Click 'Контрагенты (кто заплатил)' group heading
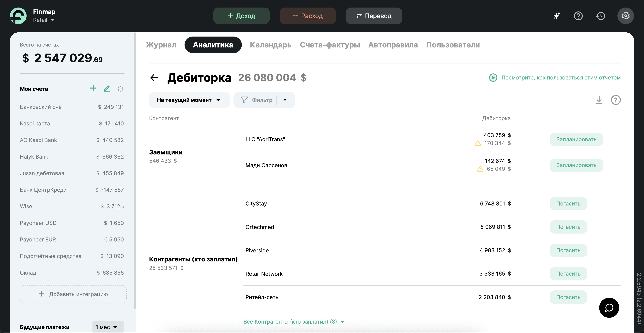This screenshot has height=333, width=644. (x=193, y=260)
